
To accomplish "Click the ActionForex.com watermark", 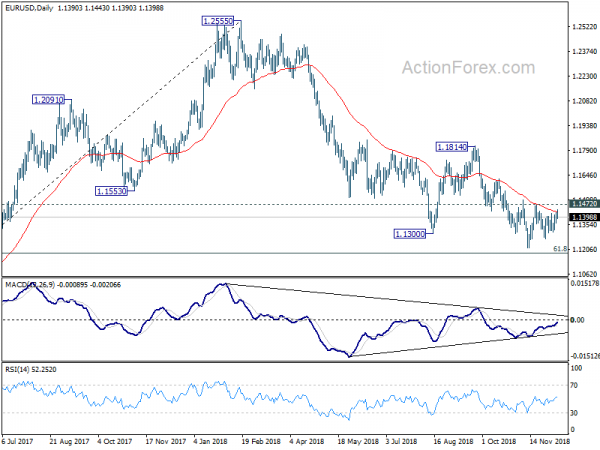I will [x=468, y=68].
